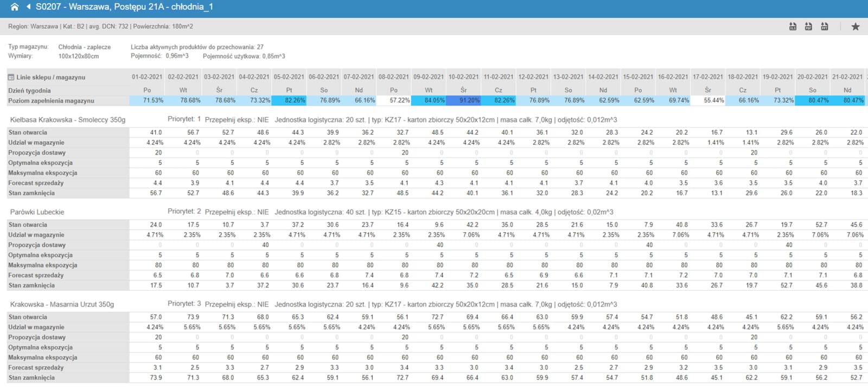
Task: Click the S0207 warehouse page title
Action: coord(124,7)
